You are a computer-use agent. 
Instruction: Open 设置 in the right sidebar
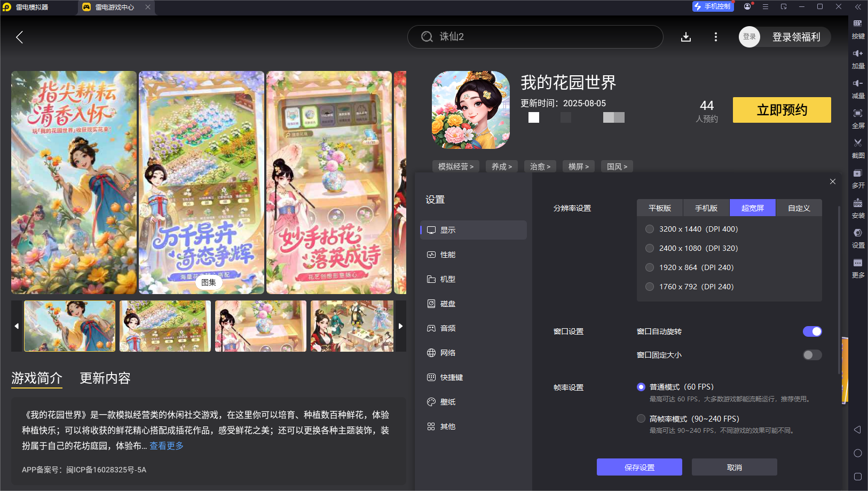coord(858,238)
